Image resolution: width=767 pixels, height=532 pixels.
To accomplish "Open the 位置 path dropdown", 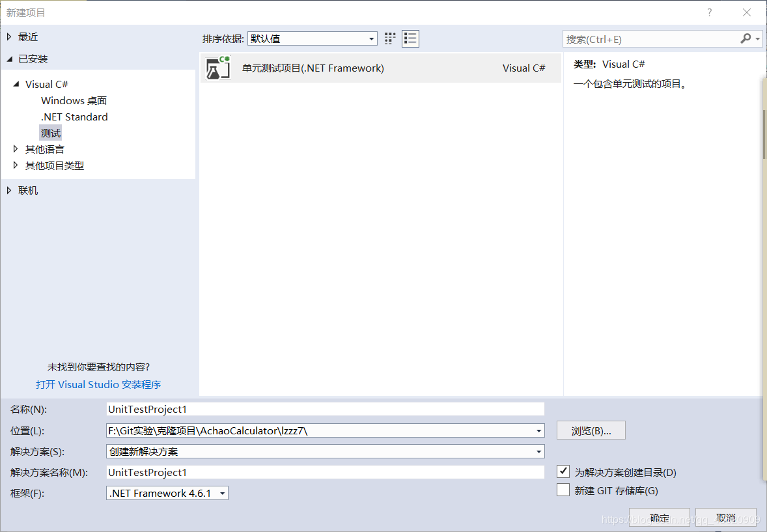I will (x=538, y=430).
